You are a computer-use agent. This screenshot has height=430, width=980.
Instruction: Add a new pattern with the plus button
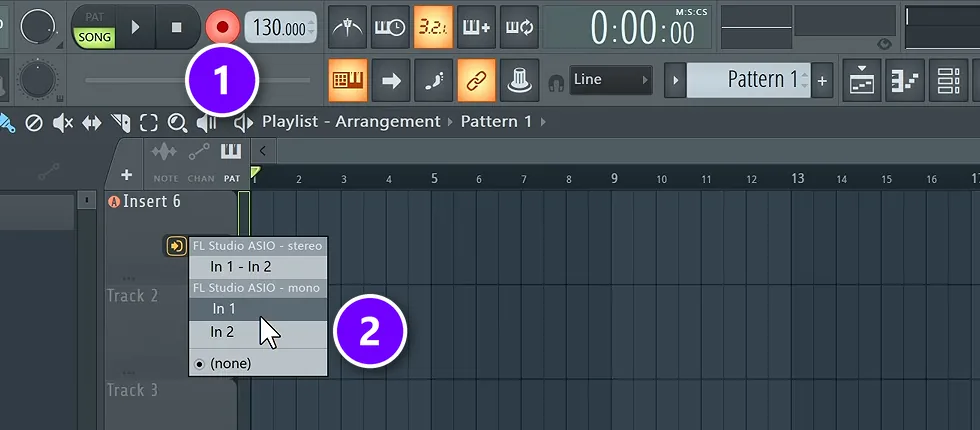point(822,80)
